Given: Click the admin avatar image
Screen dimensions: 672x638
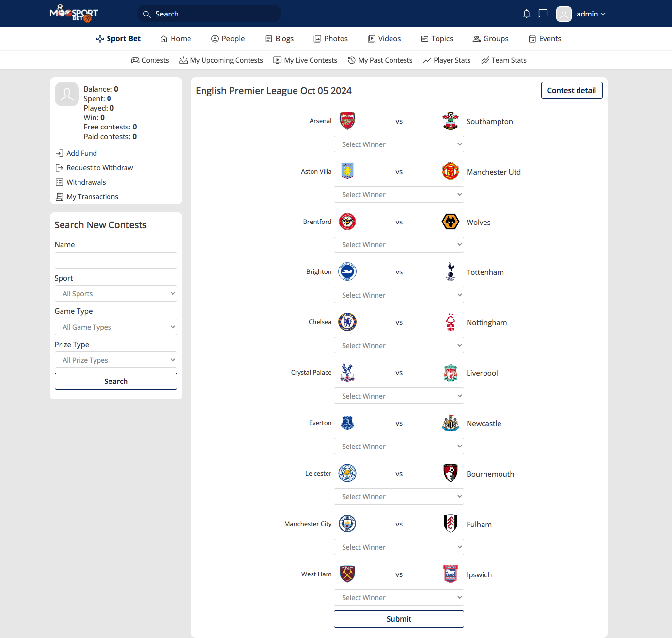Looking at the screenshot, I should click(x=564, y=14).
